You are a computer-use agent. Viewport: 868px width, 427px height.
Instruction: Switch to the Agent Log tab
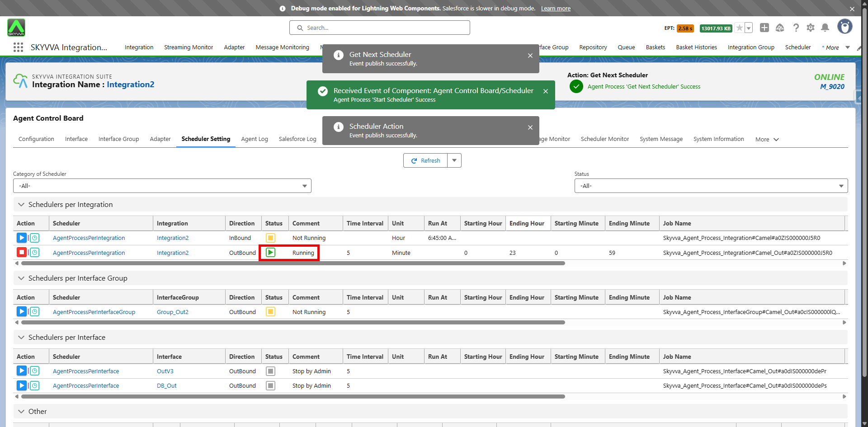255,139
